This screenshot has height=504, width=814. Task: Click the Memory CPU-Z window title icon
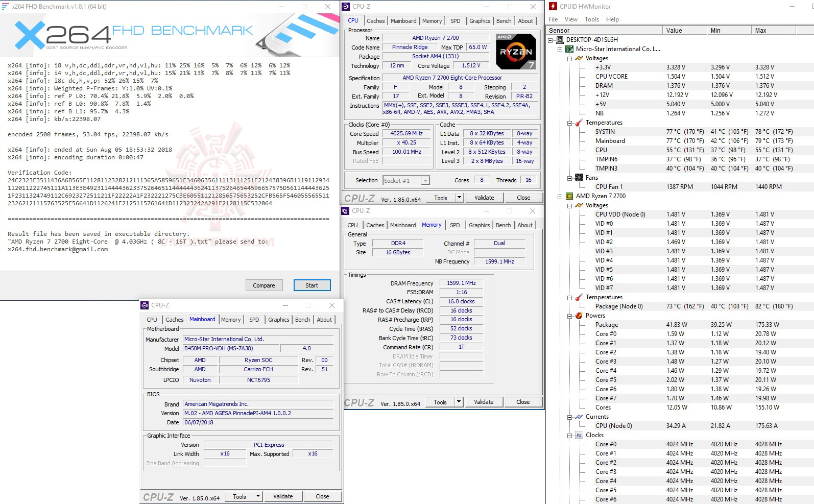point(346,211)
